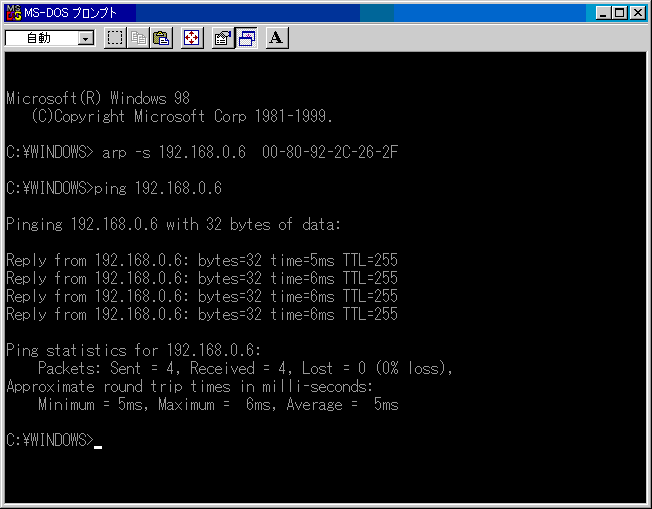Open the font size dropdown arrow

click(x=86, y=39)
